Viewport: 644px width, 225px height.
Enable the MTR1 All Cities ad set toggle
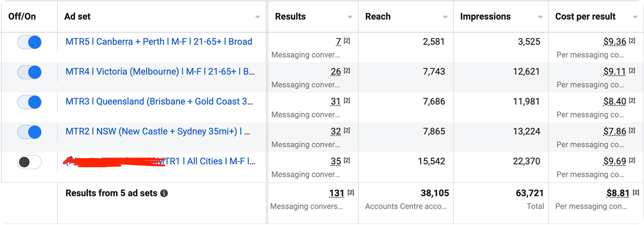(x=29, y=162)
